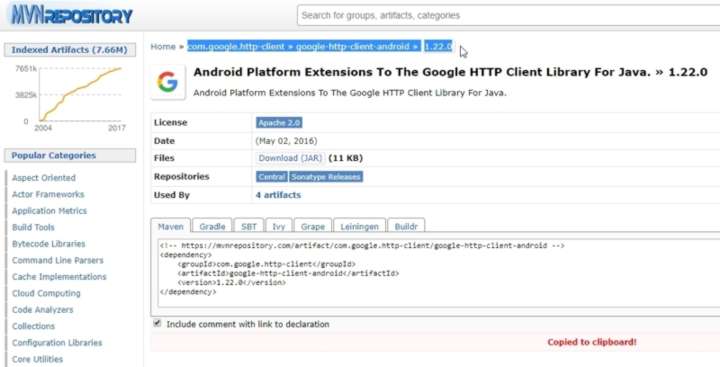This screenshot has height=367, width=720.
Task: Open the Application Metrics category
Action: (x=49, y=211)
